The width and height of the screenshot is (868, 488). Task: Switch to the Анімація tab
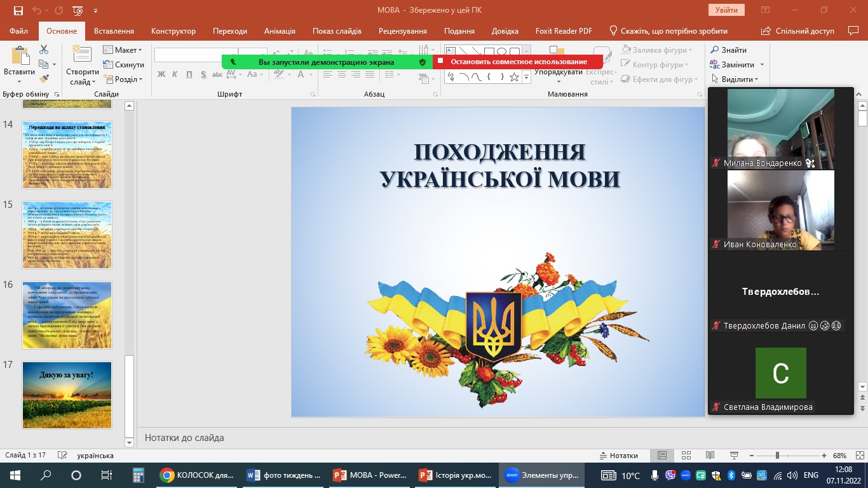point(280,31)
